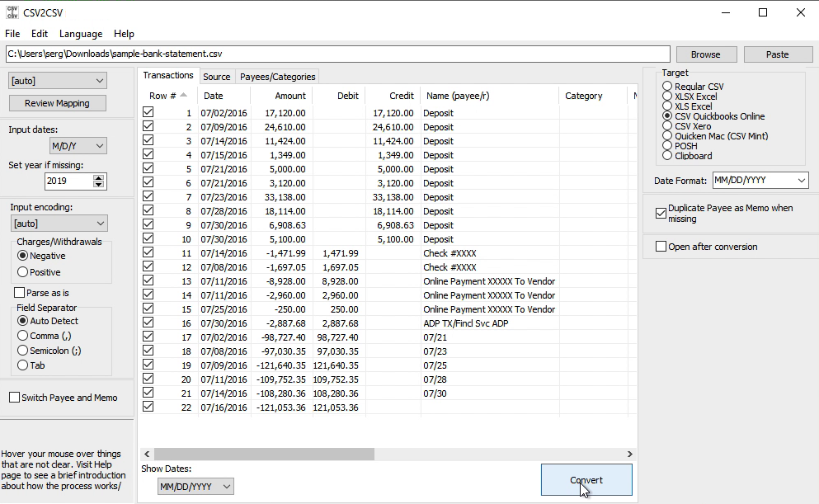Click the Convert button
This screenshot has height=504, width=819.
[x=586, y=479]
